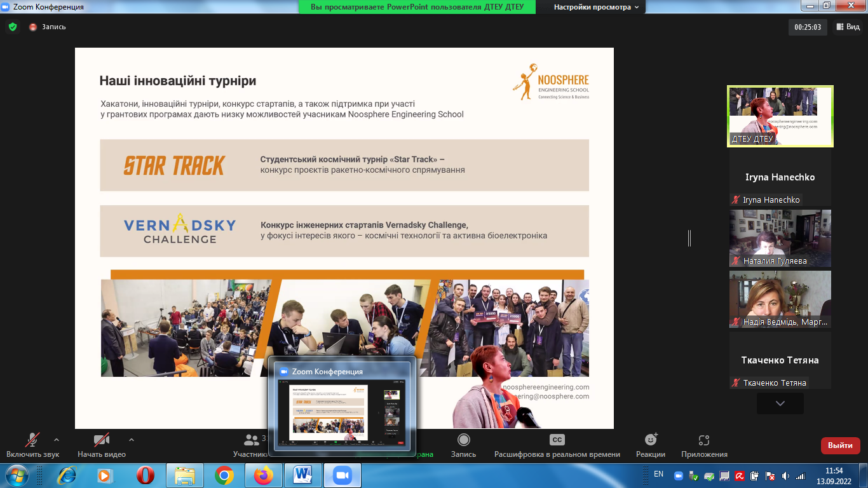Click the green encryption shield icon
Viewport: 868px width, 488px height.
(x=12, y=27)
